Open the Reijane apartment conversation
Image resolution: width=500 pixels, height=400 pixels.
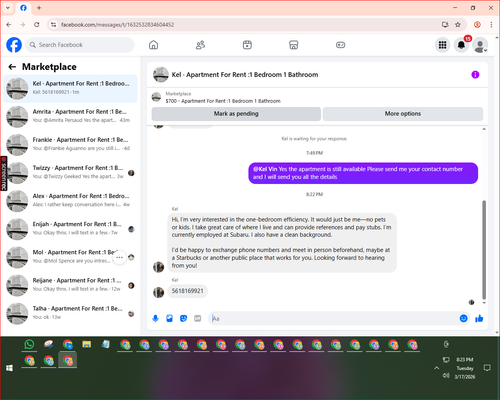pyautogui.click(x=70, y=285)
